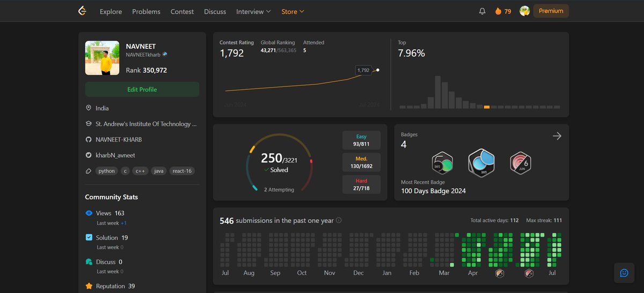The width and height of the screenshot is (644, 293).
Task: Click the python skill tag
Action: [x=107, y=171]
